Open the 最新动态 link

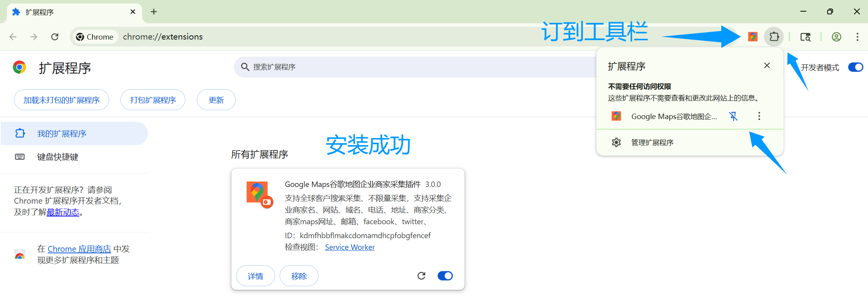tap(63, 212)
